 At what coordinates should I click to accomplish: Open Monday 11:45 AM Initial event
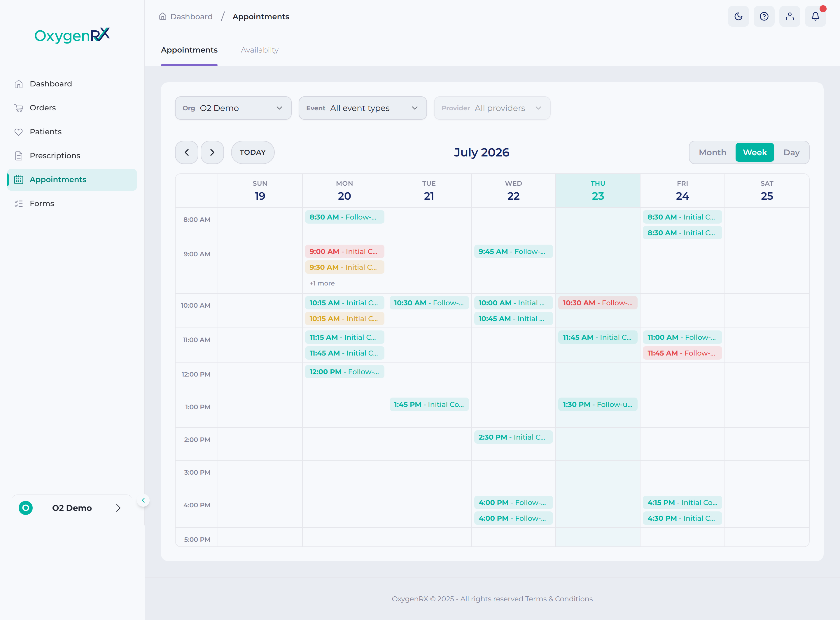click(344, 353)
